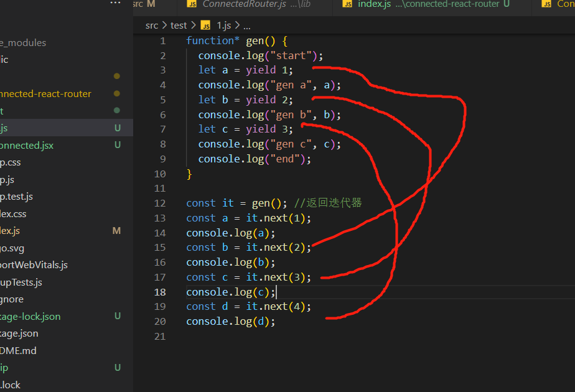This screenshot has width=575, height=392.
Task: Click the Chinese comment after gen()
Action: click(x=328, y=203)
